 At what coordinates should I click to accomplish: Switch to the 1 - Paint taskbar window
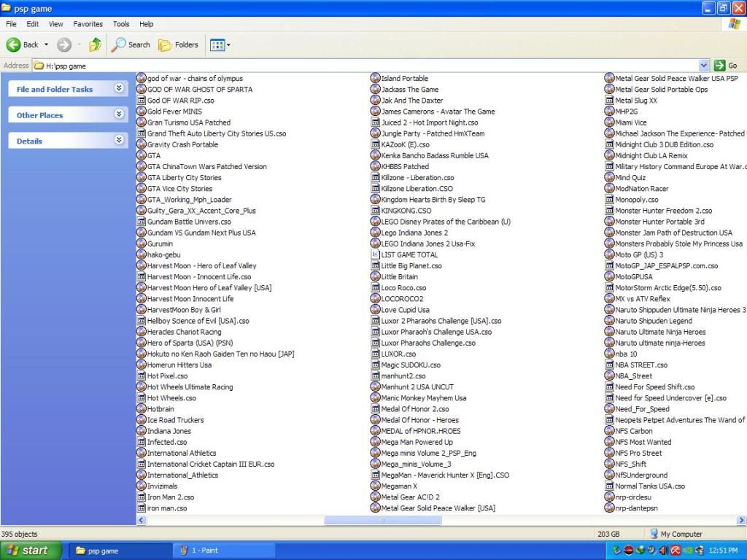click(224, 551)
